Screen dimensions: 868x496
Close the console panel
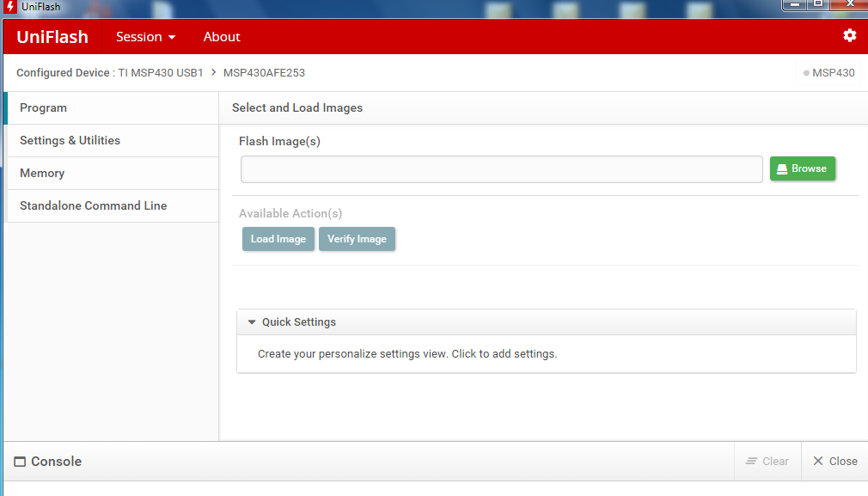tap(834, 461)
